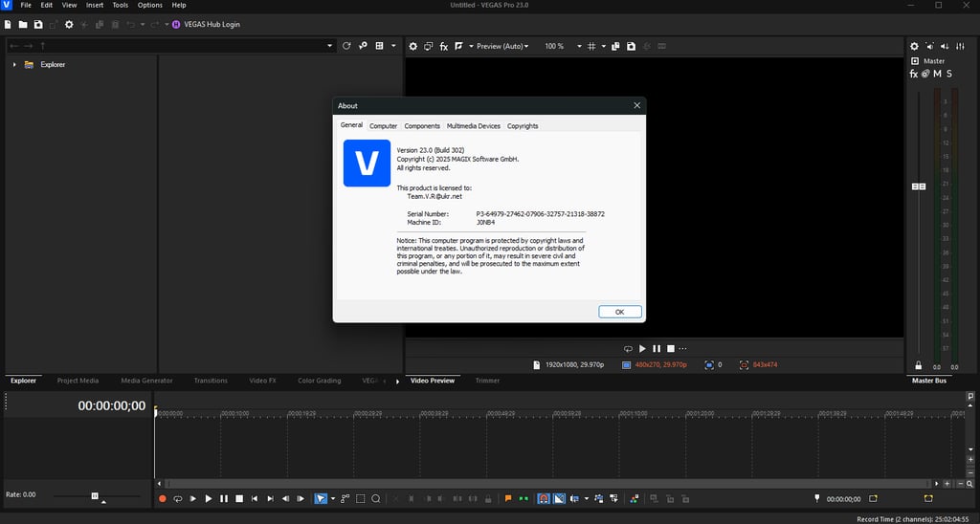This screenshot has width=980, height=524.
Task: Click the Video Output FX icon in preview toolbar
Action: [443, 46]
